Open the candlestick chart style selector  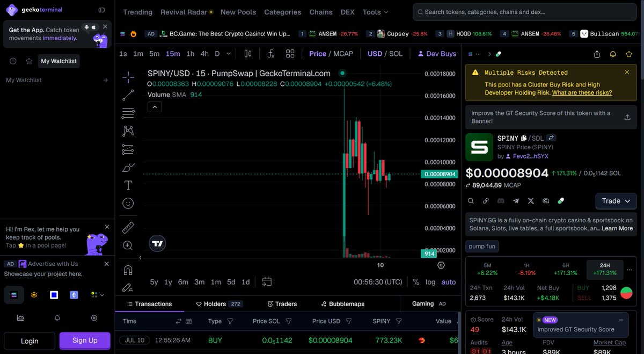248,54
